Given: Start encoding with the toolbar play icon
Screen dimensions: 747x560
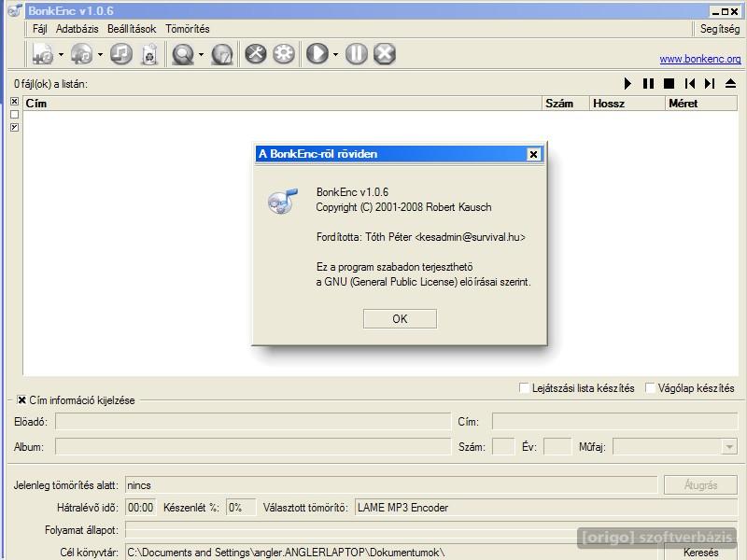Looking at the screenshot, I should [317, 53].
